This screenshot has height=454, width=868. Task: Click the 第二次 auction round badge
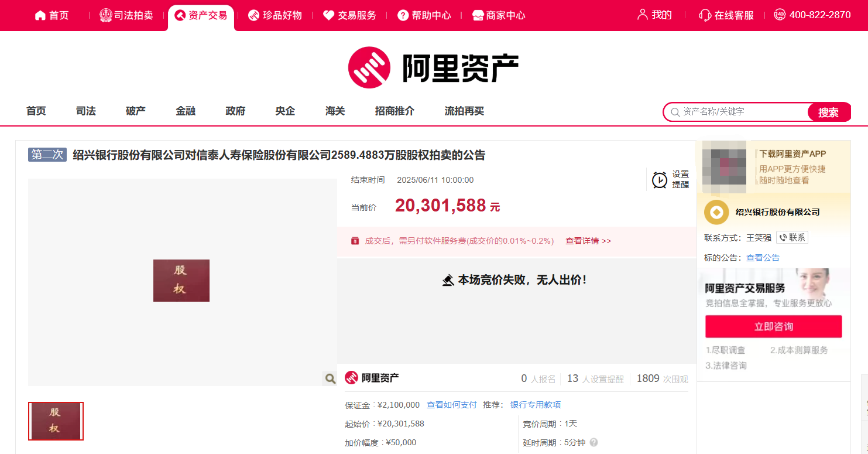point(47,155)
